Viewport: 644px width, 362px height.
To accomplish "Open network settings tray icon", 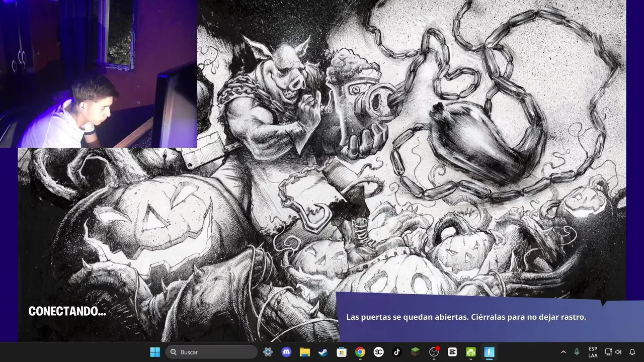I will [608, 352].
